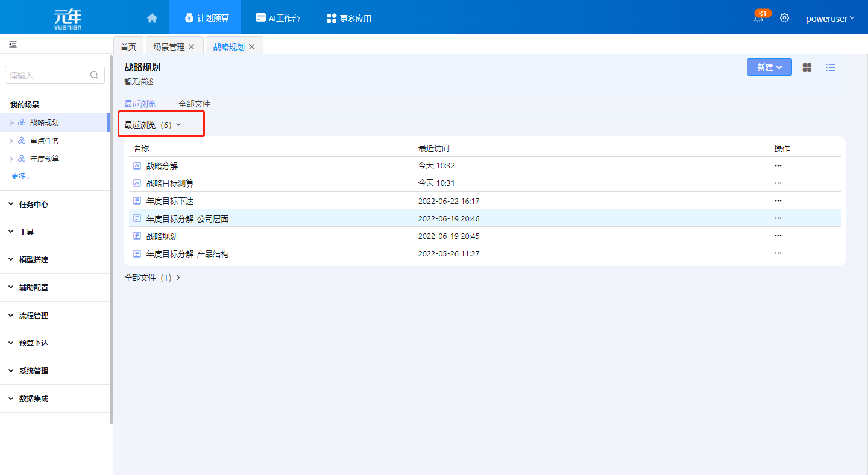Switch to the 全部文件 tab
Image resolution: width=868 pixels, height=476 pixels.
[194, 104]
